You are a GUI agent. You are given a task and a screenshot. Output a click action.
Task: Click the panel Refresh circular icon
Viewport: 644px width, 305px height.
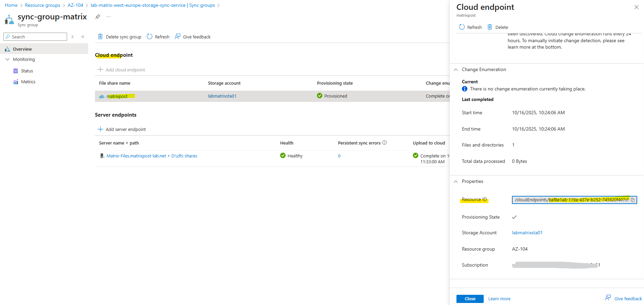462,27
